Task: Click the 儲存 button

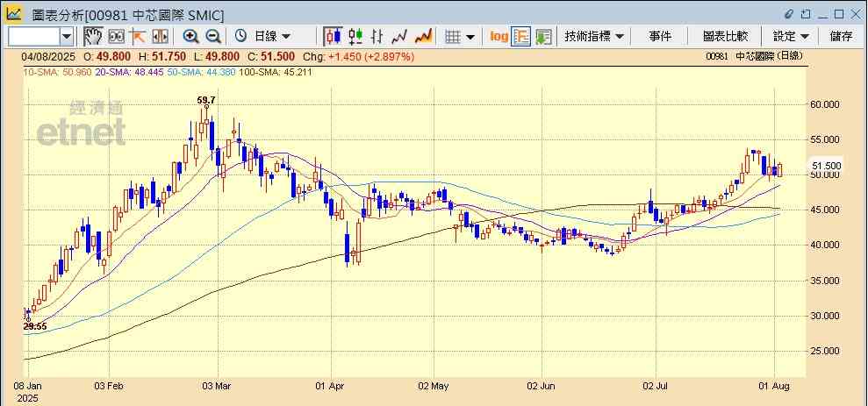Action: 841,37
